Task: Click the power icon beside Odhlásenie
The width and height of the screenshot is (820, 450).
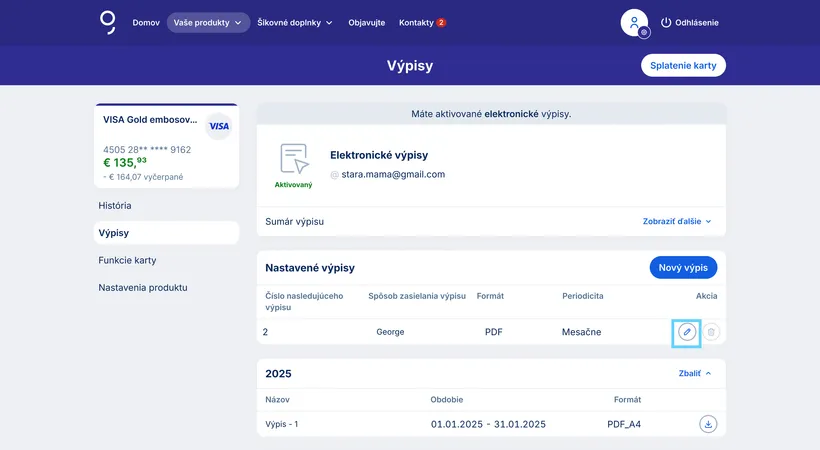Action: coord(666,22)
